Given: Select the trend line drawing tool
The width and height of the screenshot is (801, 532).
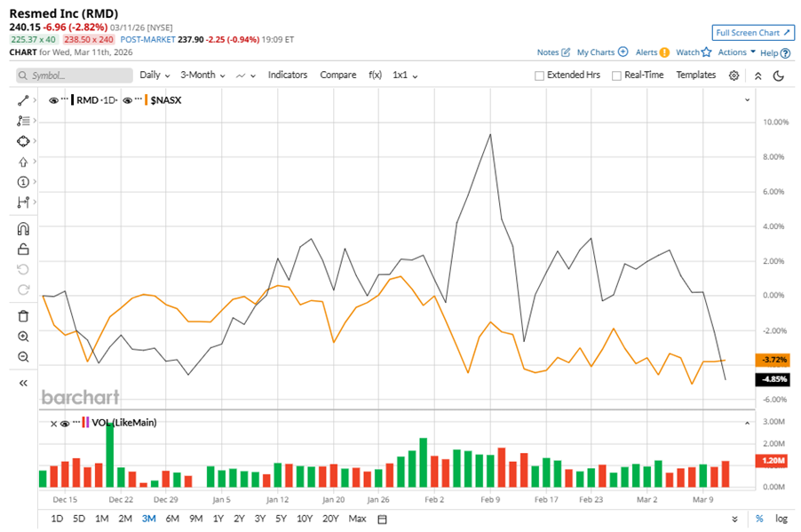Looking at the screenshot, I should tap(23, 100).
